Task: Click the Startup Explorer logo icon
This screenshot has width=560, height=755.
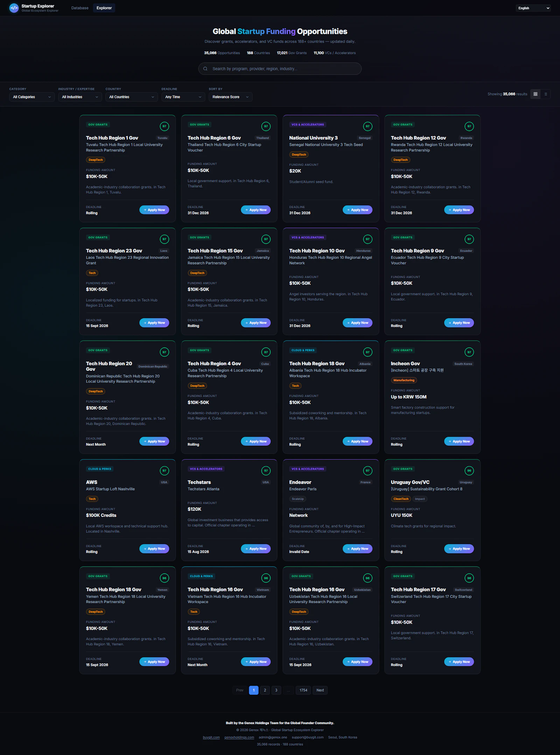Action: (14, 8)
